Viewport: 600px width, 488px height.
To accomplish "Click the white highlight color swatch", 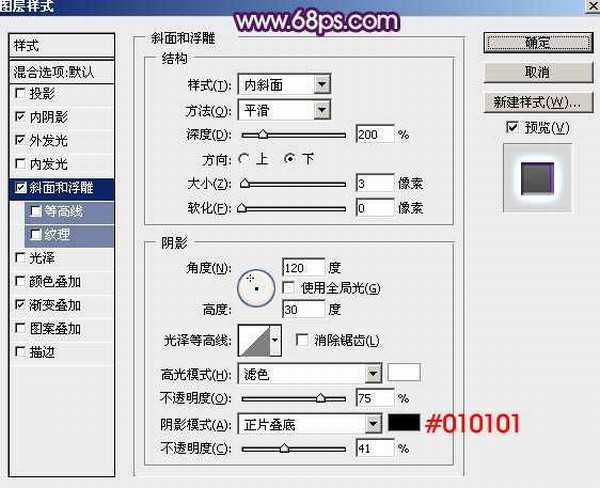I will pyautogui.click(x=404, y=373).
